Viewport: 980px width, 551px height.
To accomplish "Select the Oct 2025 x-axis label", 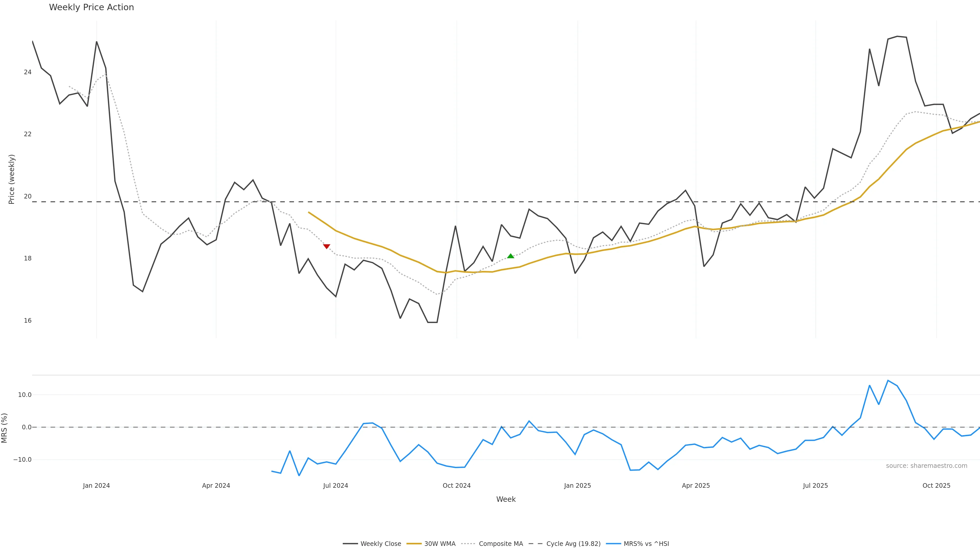I will coord(936,486).
